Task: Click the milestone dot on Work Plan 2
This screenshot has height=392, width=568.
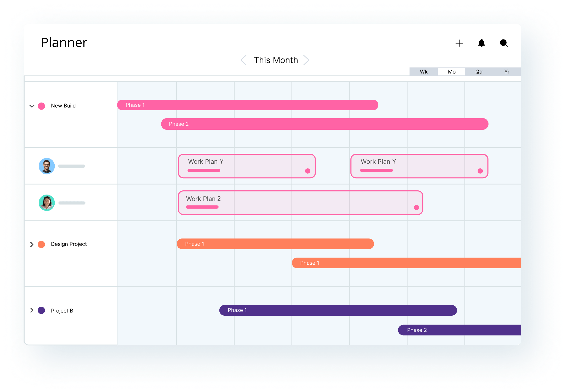Action: [x=416, y=207]
